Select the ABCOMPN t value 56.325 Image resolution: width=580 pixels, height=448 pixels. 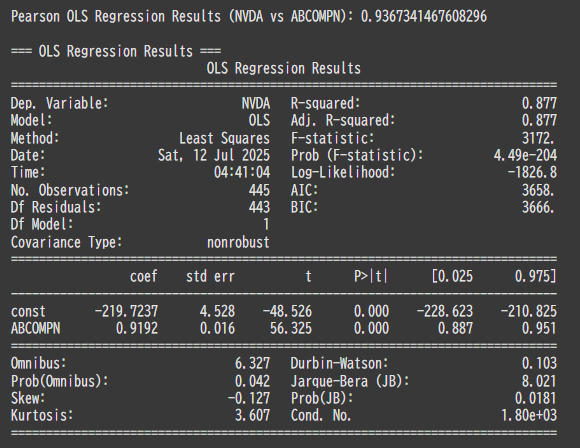291,329
